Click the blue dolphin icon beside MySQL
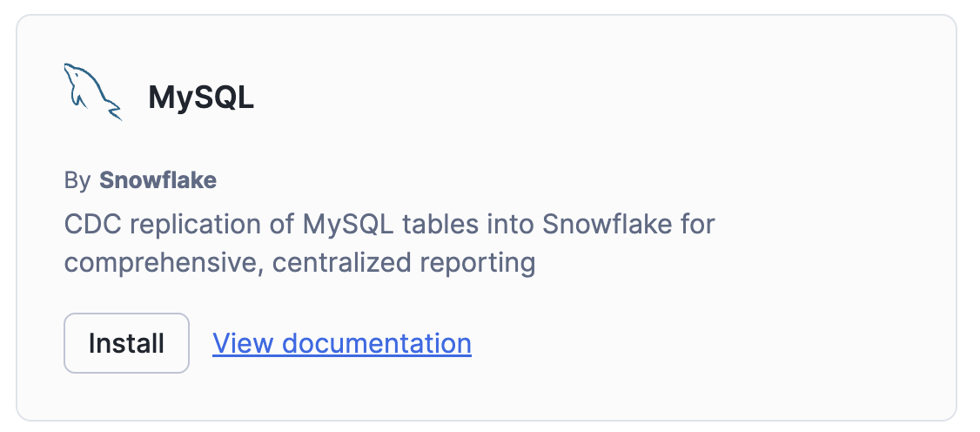This screenshot has height=432, width=980. coord(92,91)
